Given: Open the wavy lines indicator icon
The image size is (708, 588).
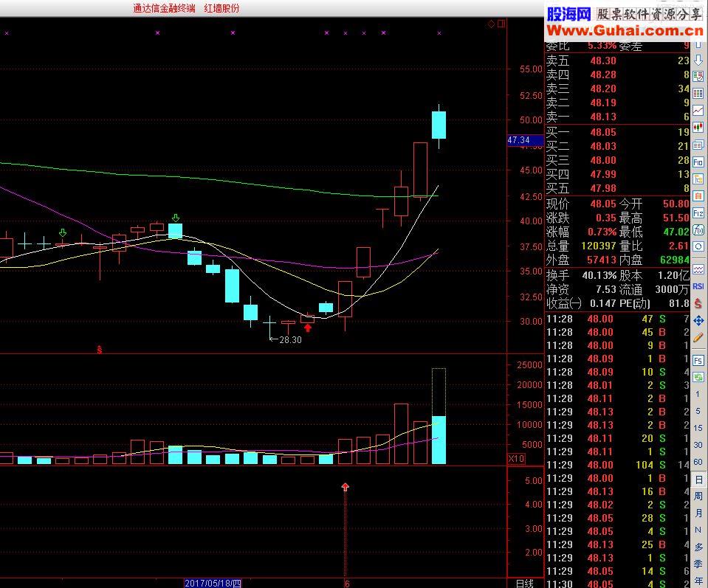Looking at the screenshot, I should click(x=698, y=270).
